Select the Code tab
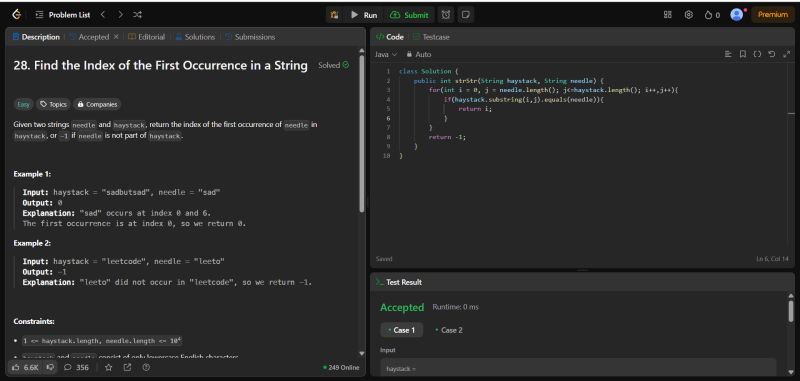 390,37
